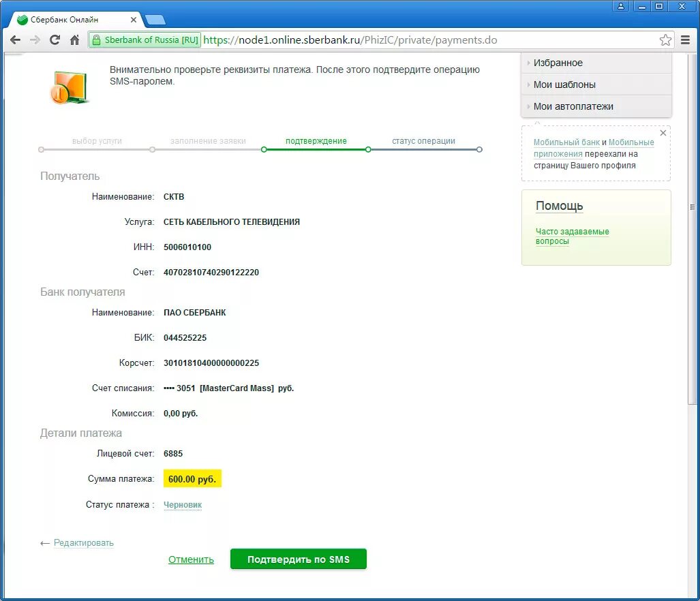Go back with the browser back arrow

pos(15,40)
